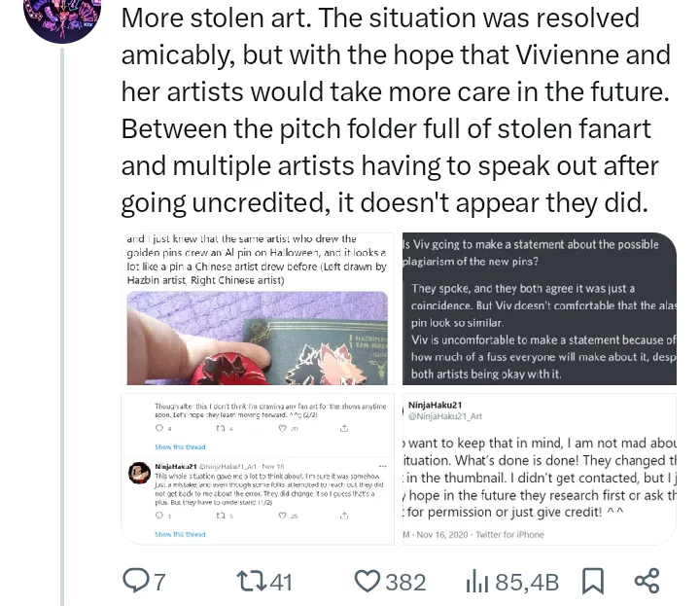Screen dimensions: 700x606
Task: Click the upper "Show this thread" link
Action: point(180,446)
